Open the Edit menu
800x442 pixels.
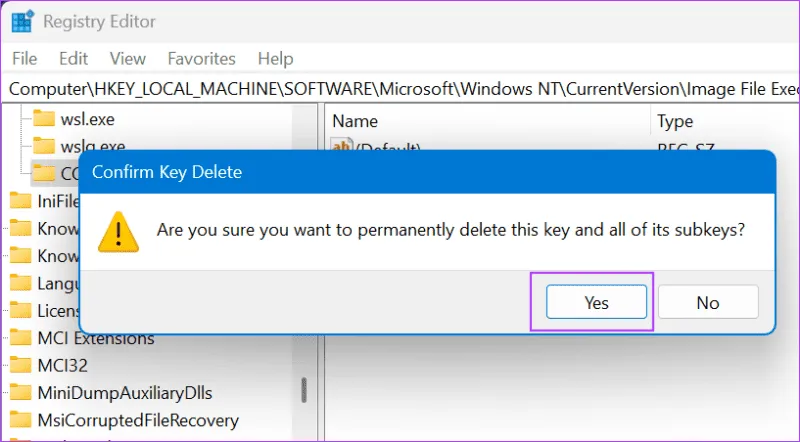click(x=74, y=59)
